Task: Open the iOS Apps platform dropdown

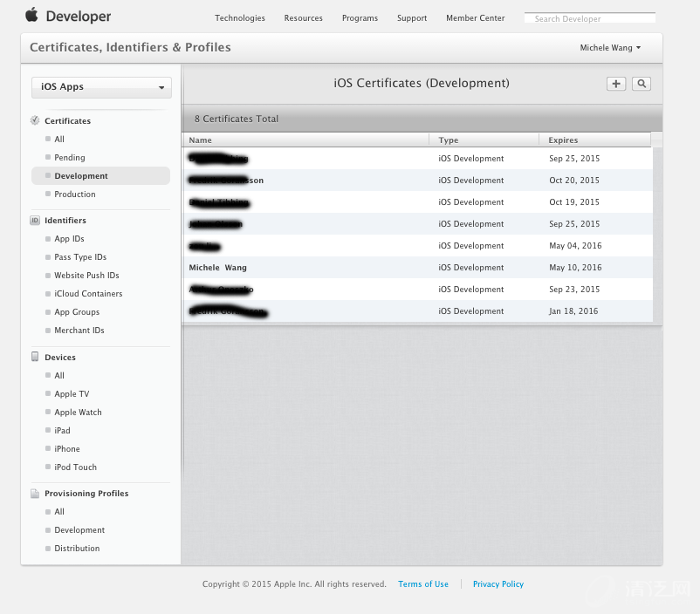Action: 101,87
